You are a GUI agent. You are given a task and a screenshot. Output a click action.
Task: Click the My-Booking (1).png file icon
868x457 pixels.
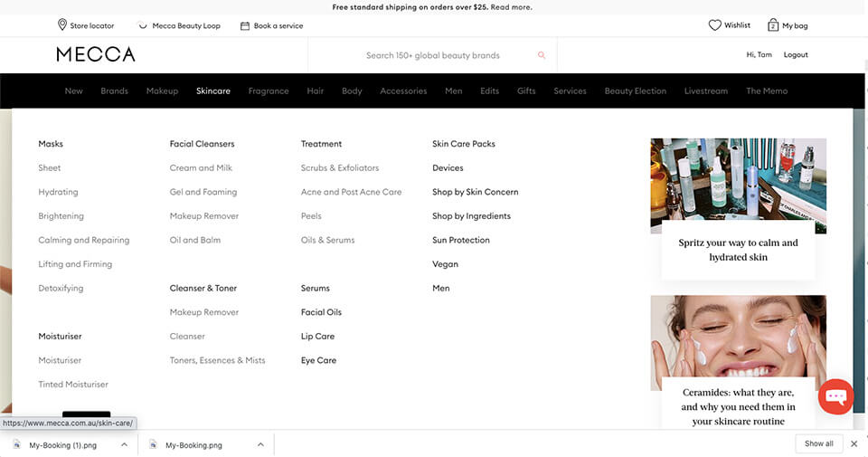[x=16, y=444]
